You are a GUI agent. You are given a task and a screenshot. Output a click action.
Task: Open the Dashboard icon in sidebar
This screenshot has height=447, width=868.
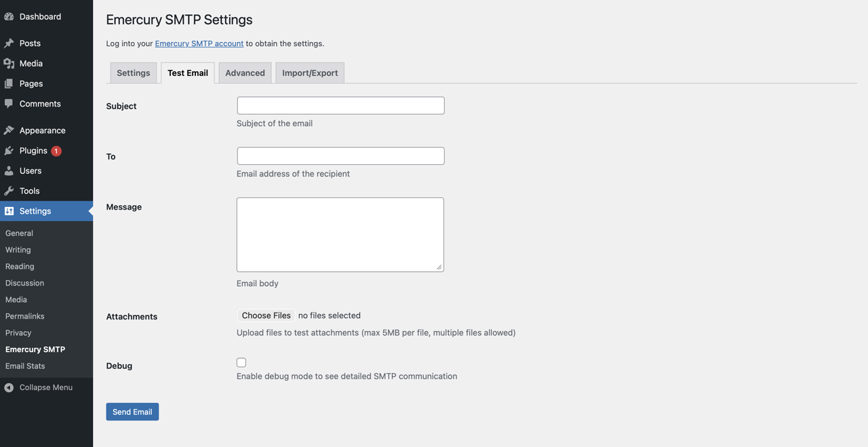click(x=9, y=16)
